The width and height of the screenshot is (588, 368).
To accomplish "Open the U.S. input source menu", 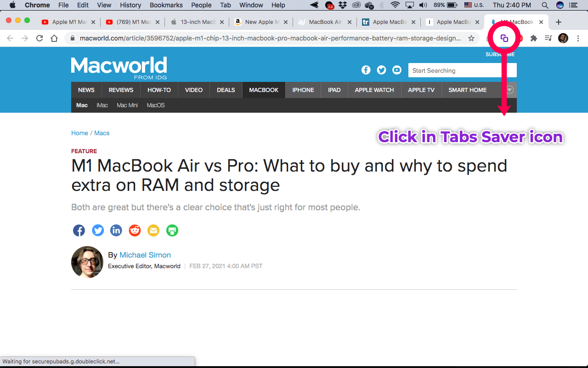I will [474, 5].
